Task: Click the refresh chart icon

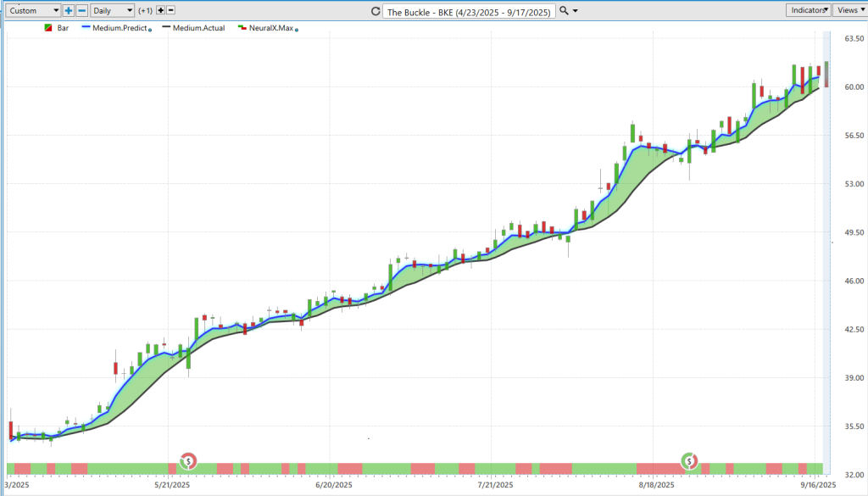Action: point(376,11)
